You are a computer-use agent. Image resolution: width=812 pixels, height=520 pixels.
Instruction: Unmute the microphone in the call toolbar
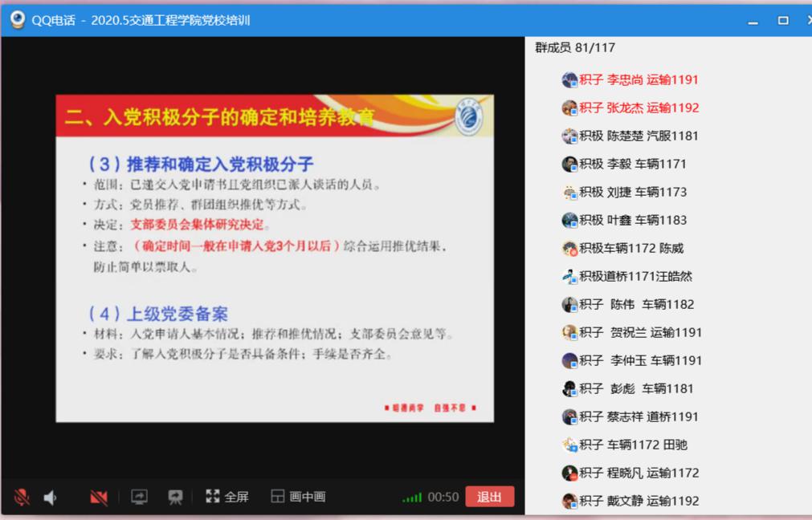(22, 498)
